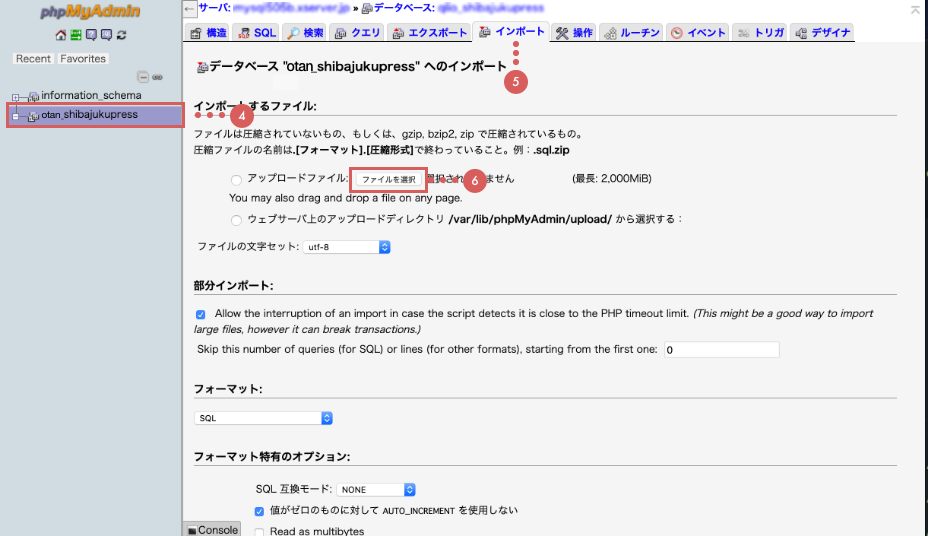Click the information_schema database icon
The image size is (928, 536).
pyautogui.click(x=33, y=96)
